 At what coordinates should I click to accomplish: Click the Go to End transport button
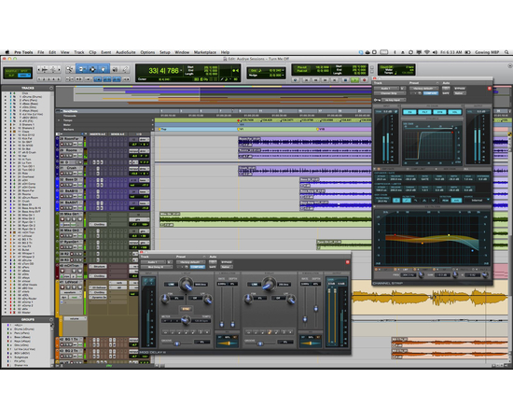click(334, 80)
